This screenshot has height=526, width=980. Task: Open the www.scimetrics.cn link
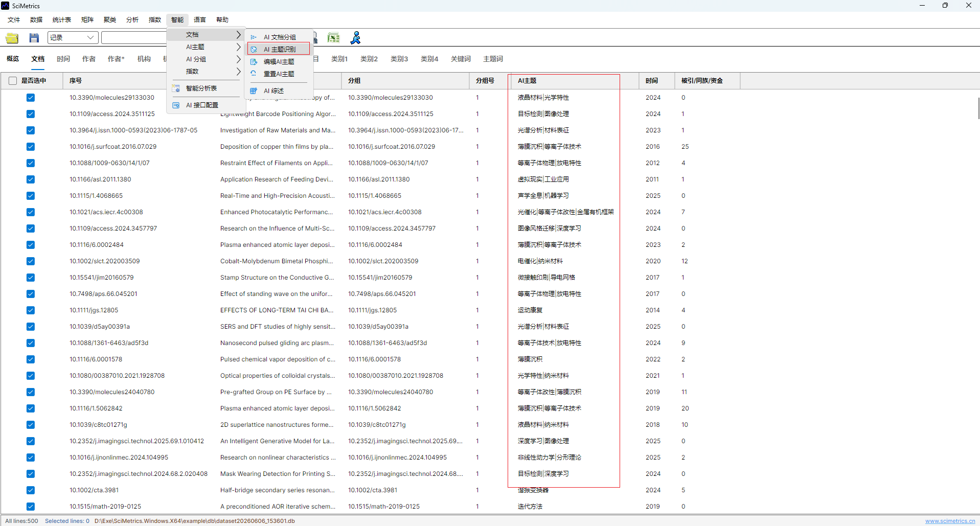(x=950, y=521)
